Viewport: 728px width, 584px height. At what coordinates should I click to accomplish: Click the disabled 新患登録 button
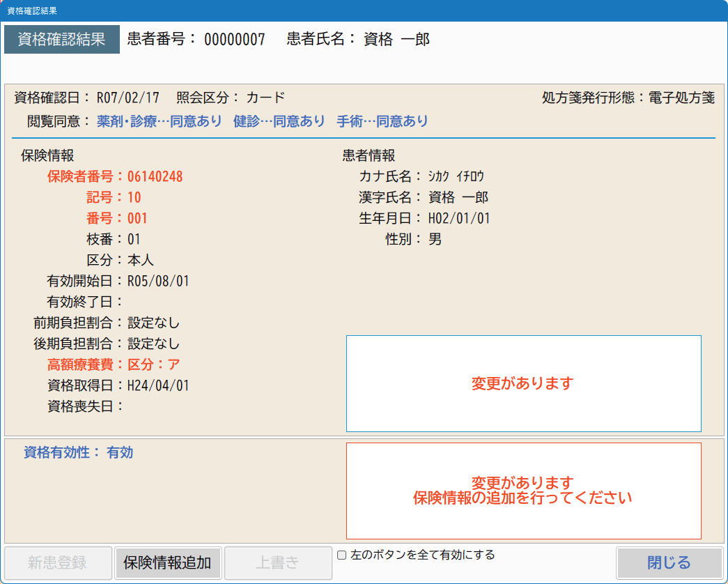click(x=58, y=562)
